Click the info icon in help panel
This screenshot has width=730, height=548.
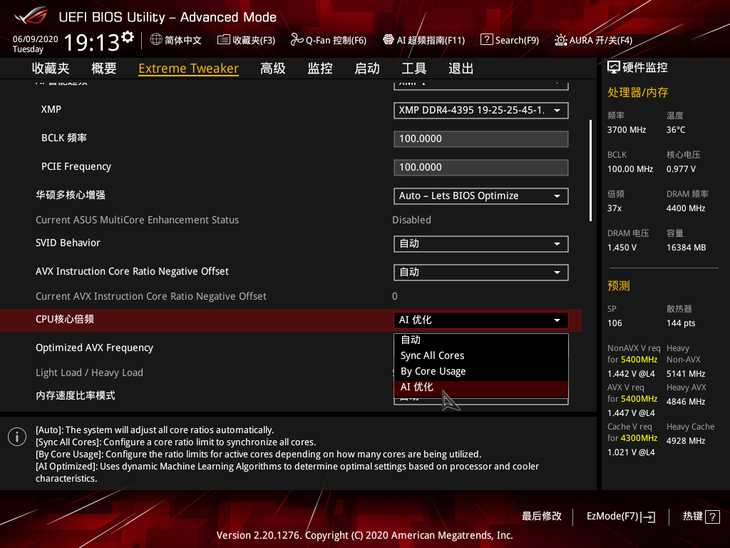[x=17, y=437]
